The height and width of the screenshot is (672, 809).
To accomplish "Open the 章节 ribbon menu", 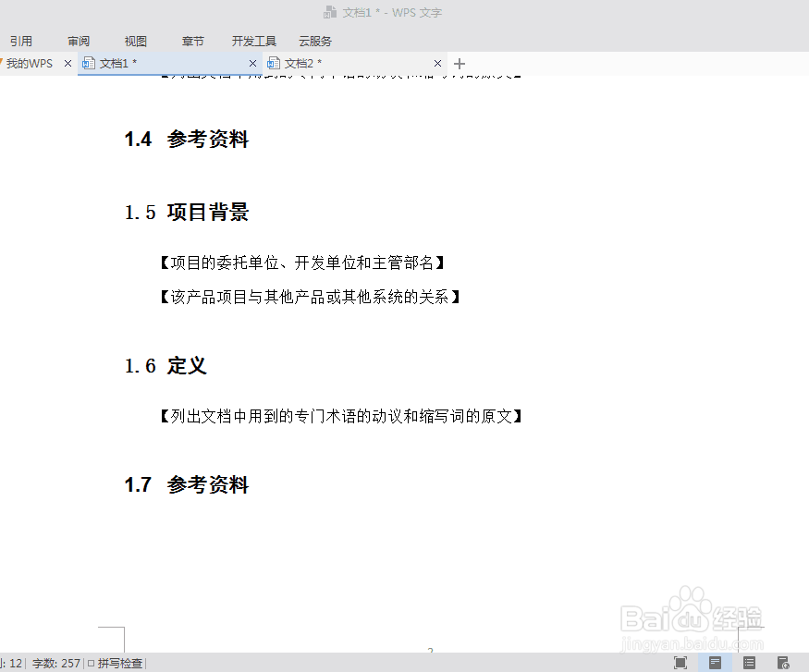I will (192, 41).
